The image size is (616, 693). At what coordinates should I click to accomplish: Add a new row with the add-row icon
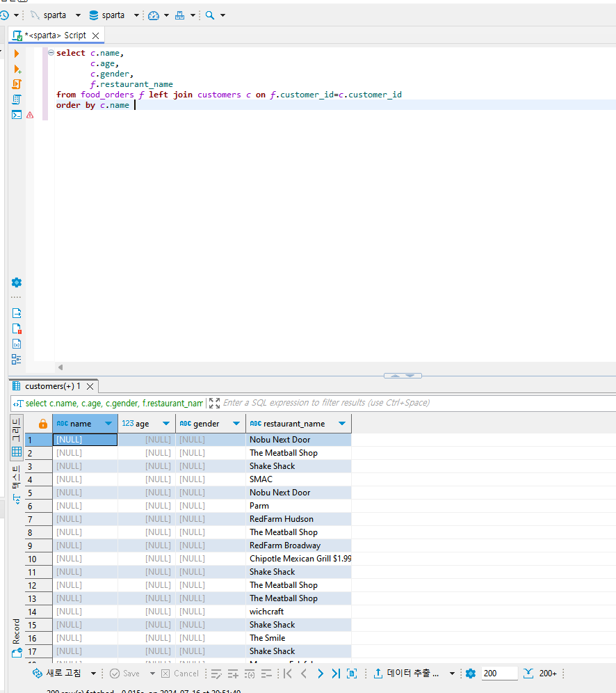pos(233,674)
